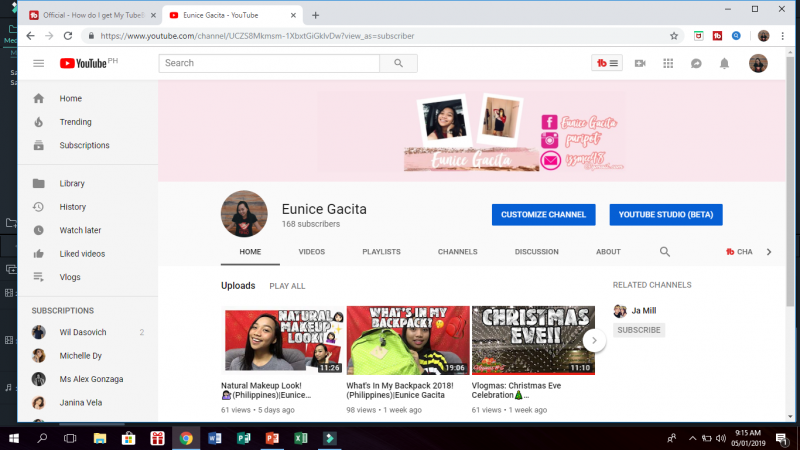Open the What's In My Backpack thumbnail
The width and height of the screenshot is (800, 450).
(x=407, y=340)
